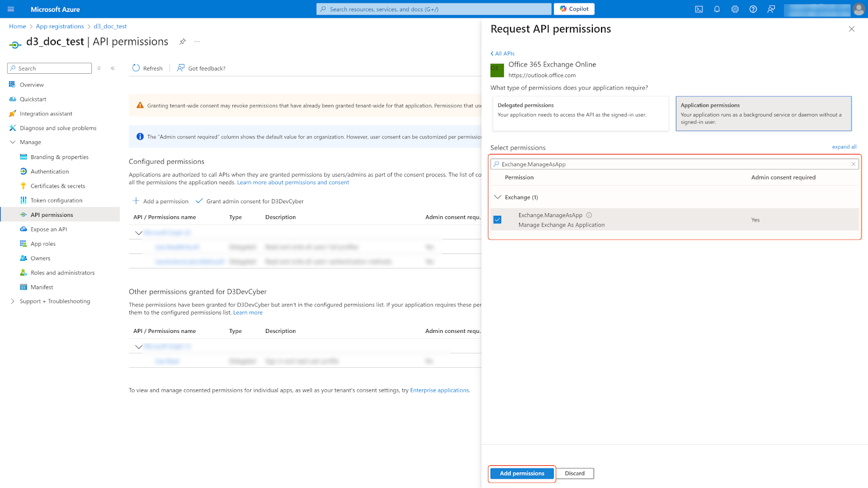
Task: Check the Exchange.ManageAsApp permission checkbox
Action: point(497,219)
